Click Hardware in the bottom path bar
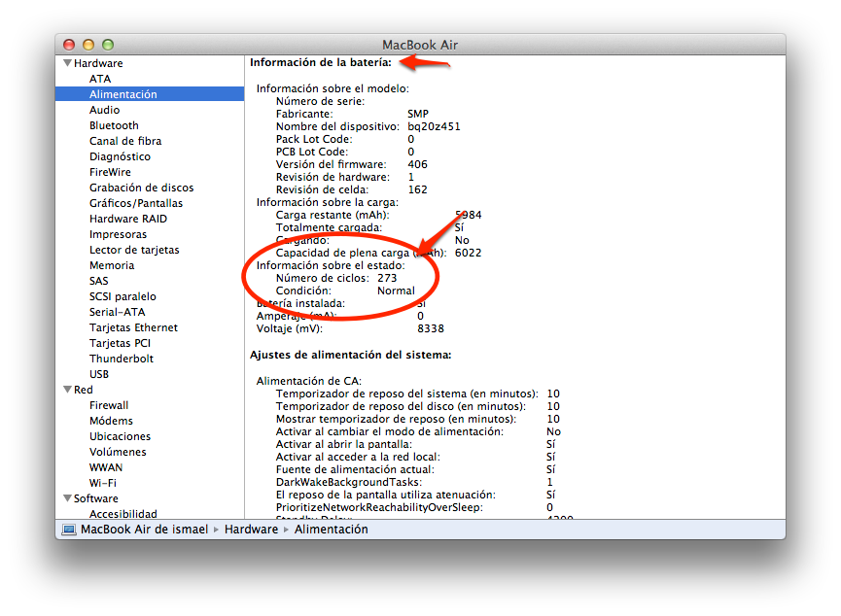 tap(251, 530)
